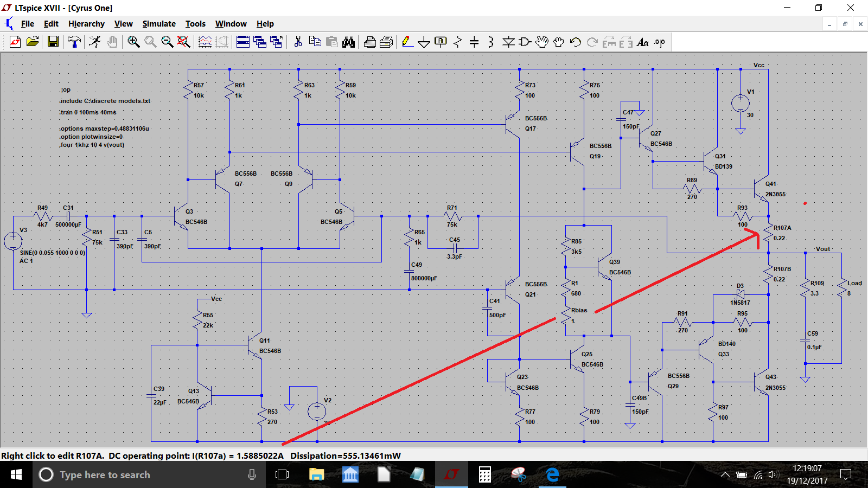The width and height of the screenshot is (868, 488).
Task: Select the Cut scissors tool
Action: (298, 42)
